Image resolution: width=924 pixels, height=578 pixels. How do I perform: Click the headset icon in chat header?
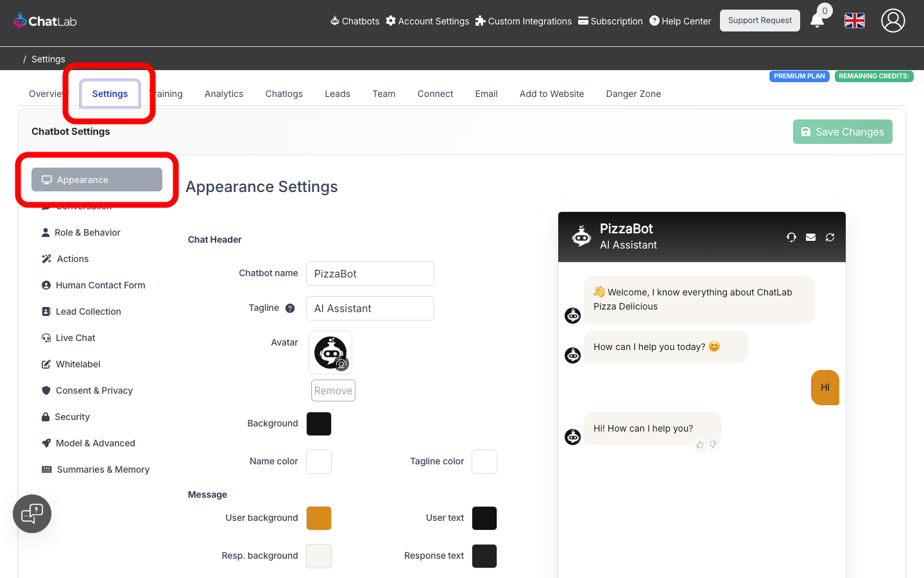(x=791, y=237)
